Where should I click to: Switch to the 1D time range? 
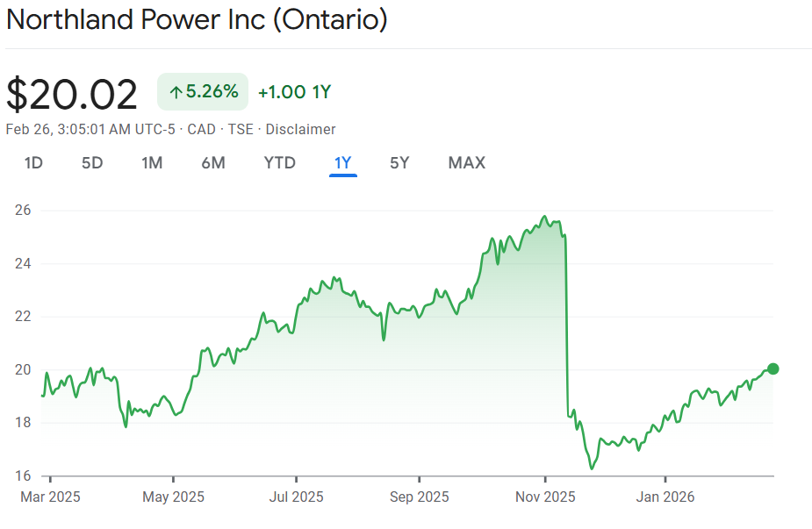(x=33, y=162)
